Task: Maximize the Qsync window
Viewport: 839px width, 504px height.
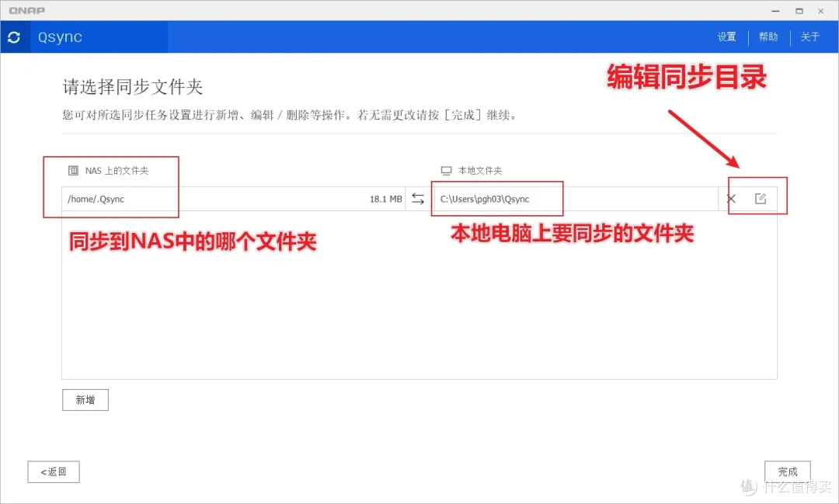Action: coord(799,11)
